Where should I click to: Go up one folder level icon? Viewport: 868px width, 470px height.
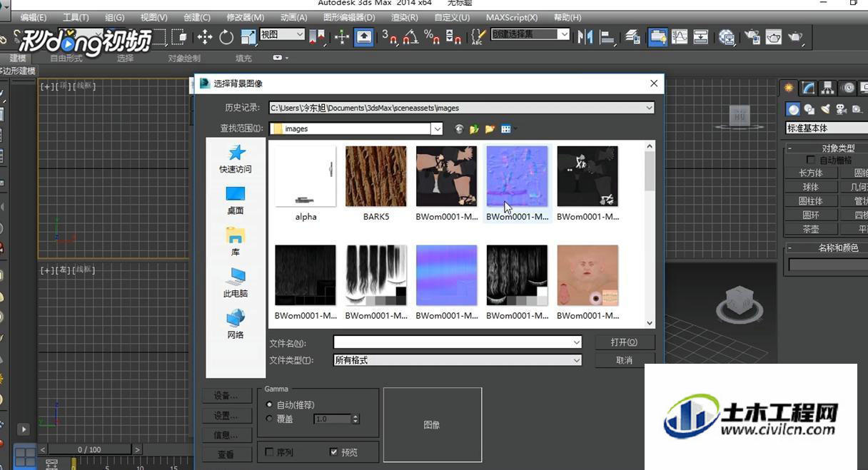[474, 129]
